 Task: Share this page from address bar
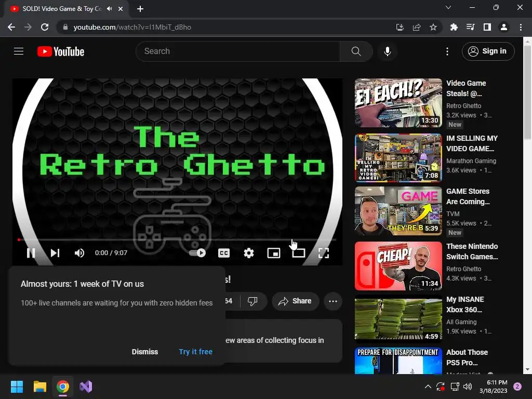coord(417,27)
